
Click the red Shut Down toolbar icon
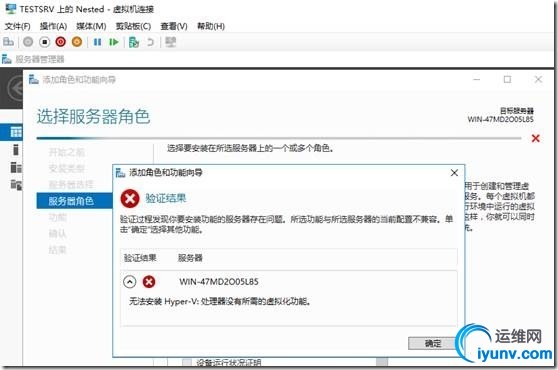pos(60,42)
